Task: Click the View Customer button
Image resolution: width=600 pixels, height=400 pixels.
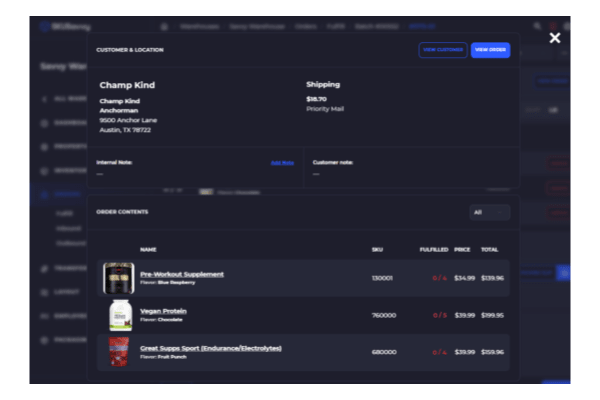Action: coord(443,50)
